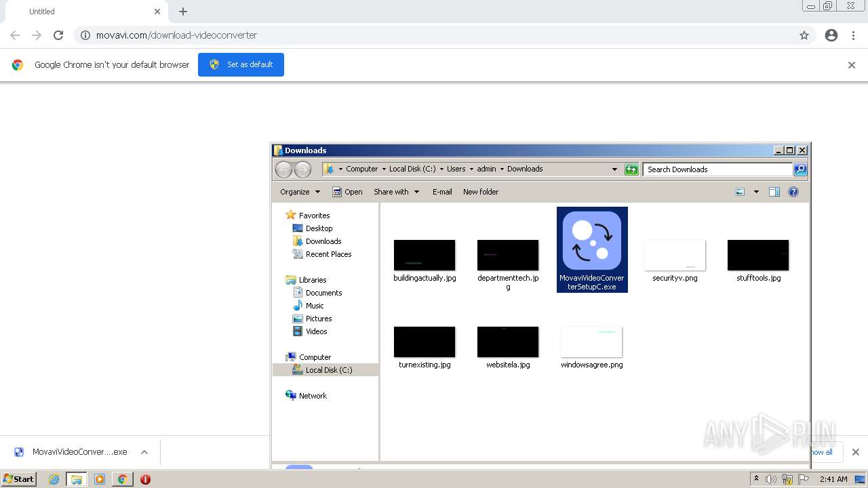
Task: Select websitela.jpg file
Action: (x=508, y=347)
